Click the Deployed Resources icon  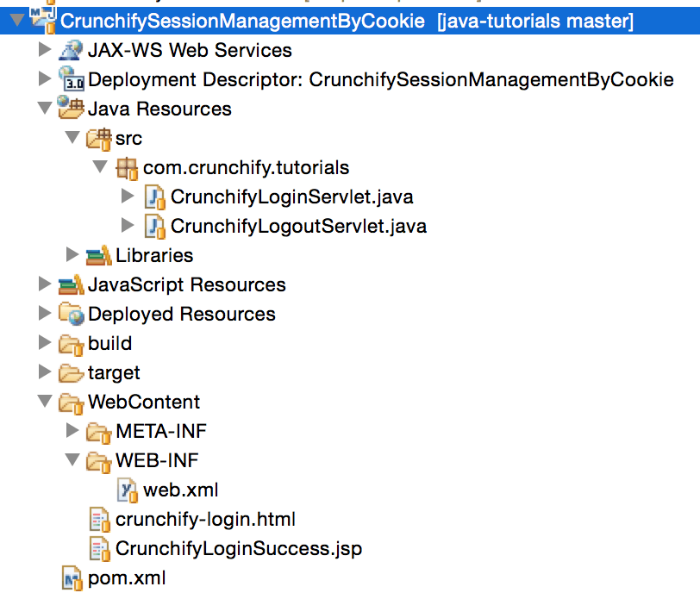[x=72, y=315]
